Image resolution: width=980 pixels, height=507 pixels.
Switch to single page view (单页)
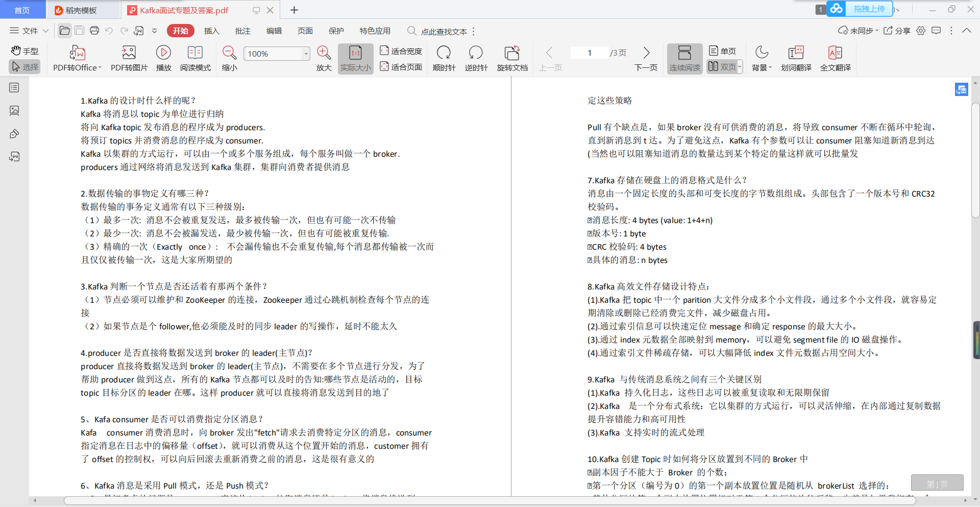pos(722,51)
